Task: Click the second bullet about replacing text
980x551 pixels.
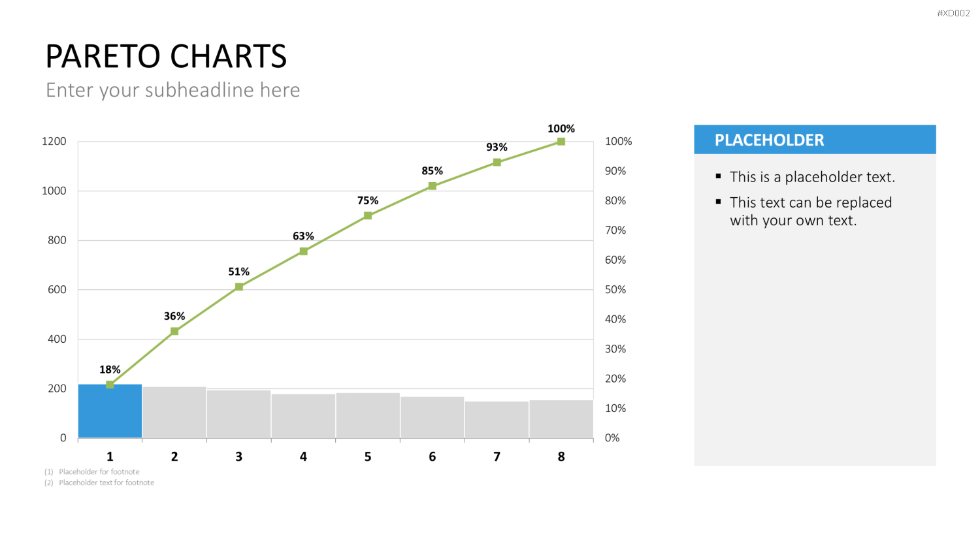Action: [x=811, y=212]
